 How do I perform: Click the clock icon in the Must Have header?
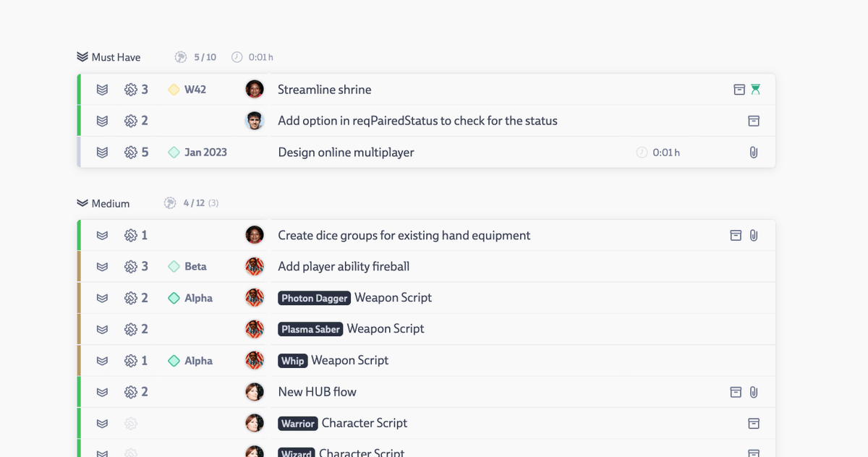236,56
